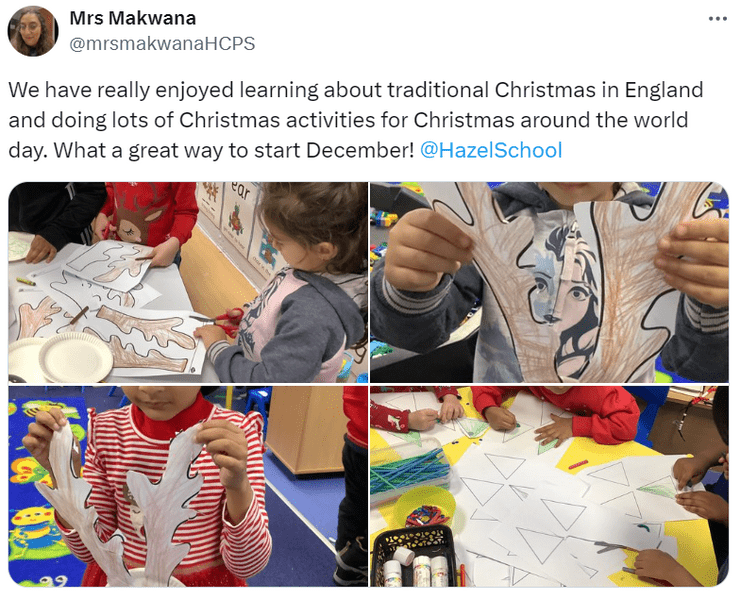
Task: Open the three-dot more options menu
Action: [717, 19]
